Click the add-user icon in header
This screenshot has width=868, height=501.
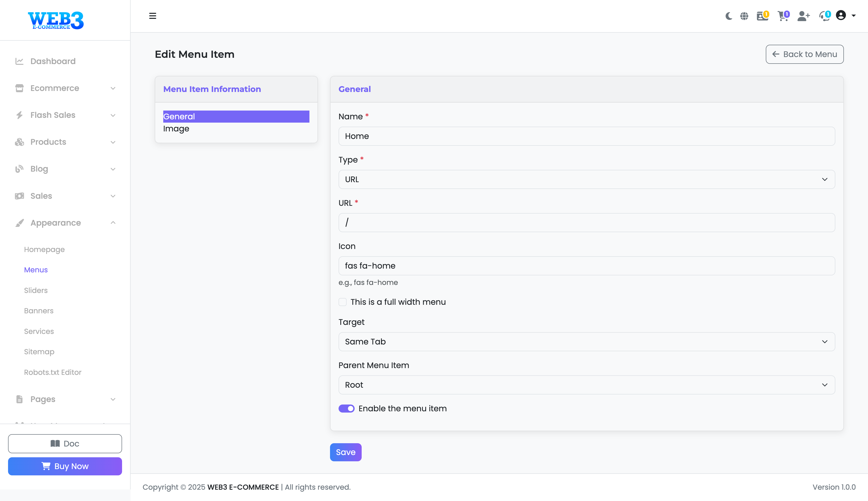coord(803,16)
